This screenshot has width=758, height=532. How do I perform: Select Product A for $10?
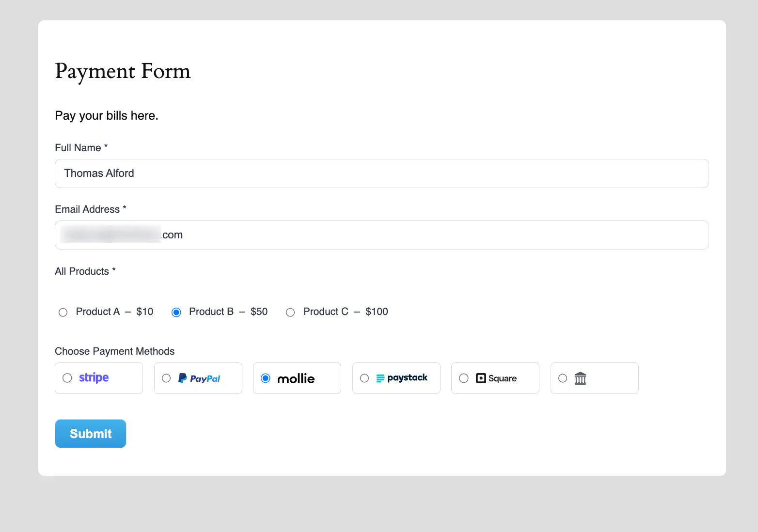point(63,312)
